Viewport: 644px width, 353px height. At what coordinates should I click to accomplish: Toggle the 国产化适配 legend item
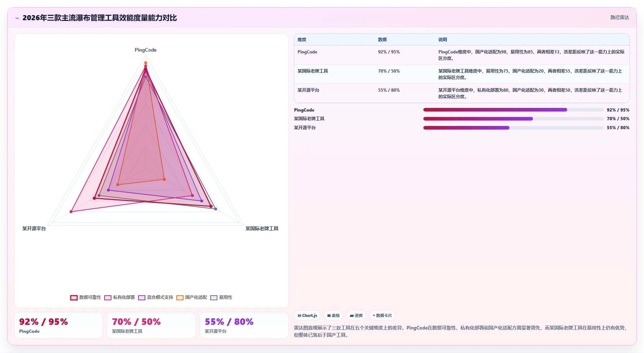tap(191, 297)
